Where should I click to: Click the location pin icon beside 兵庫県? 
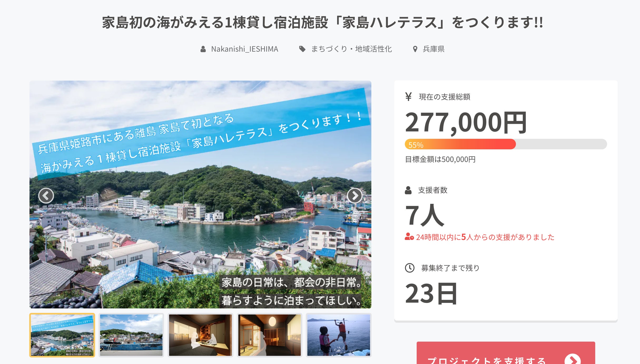tap(415, 49)
